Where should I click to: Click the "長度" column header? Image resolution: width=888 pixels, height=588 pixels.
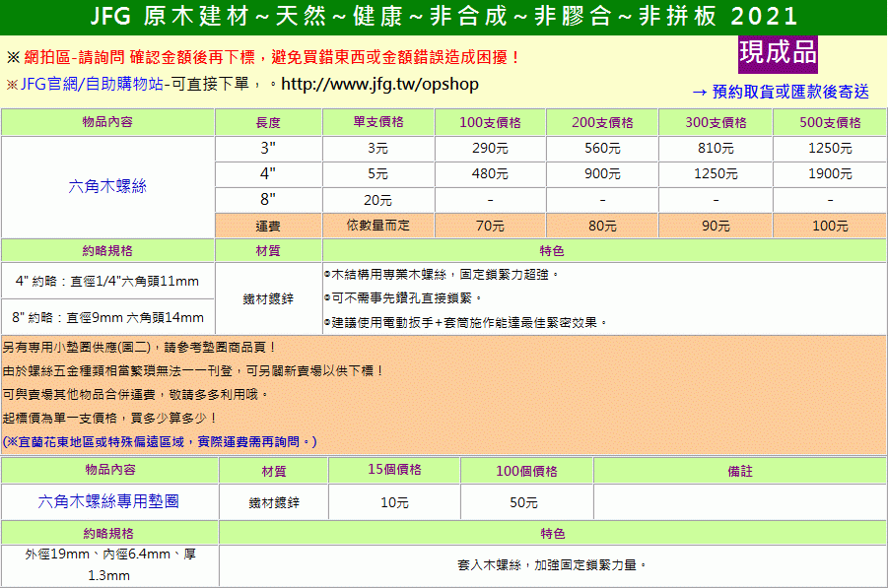pos(268,122)
